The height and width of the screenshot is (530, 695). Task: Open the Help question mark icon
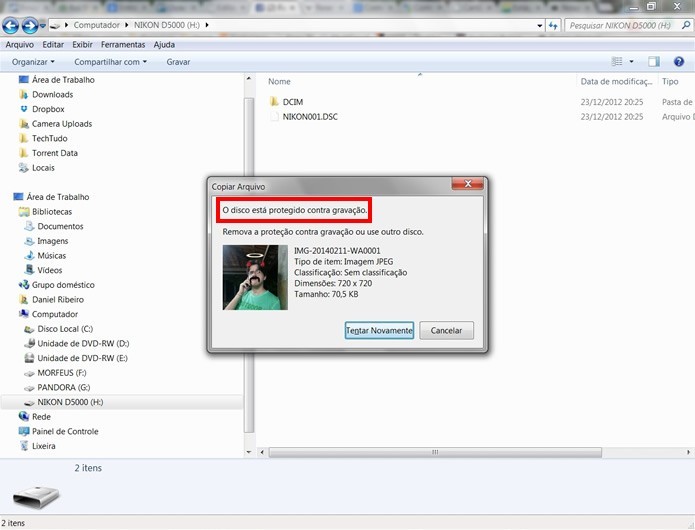coord(679,62)
